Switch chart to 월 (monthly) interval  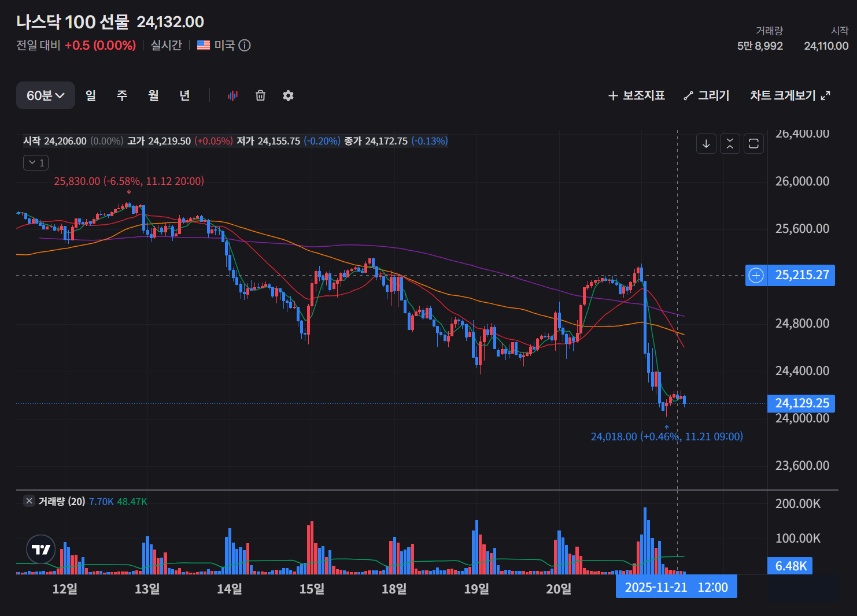(x=153, y=95)
